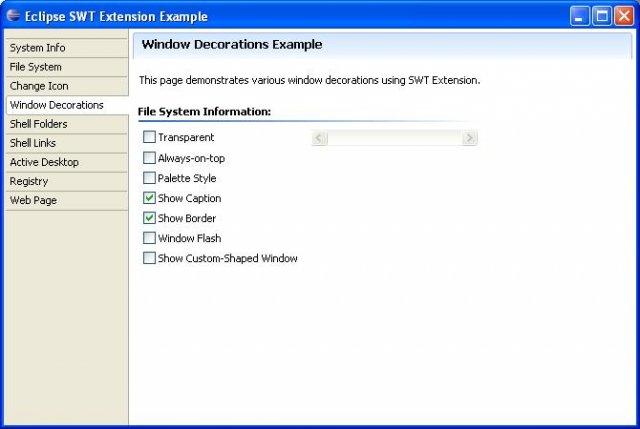The height and width of the screenshot is (429, 640).
Task: Switch to the File System tab
Action: [67, 67]
